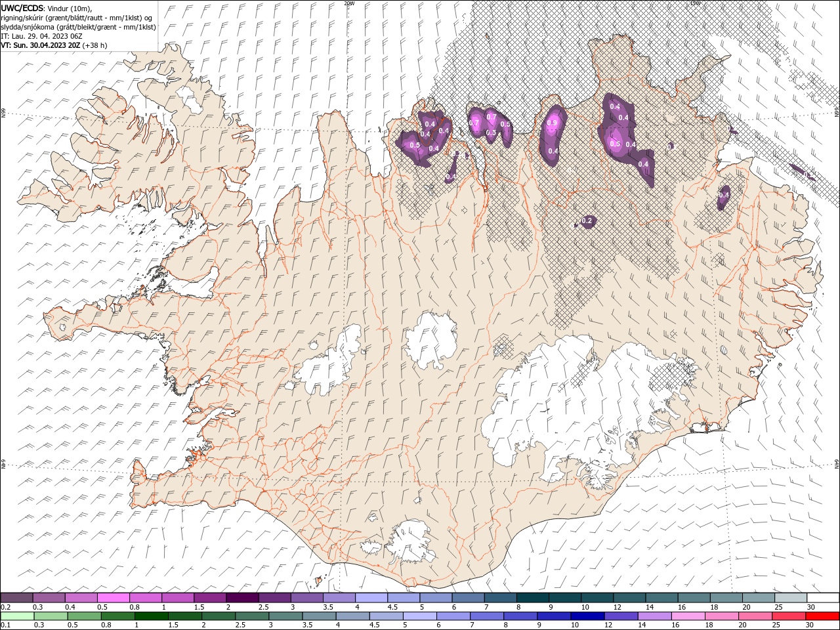Select the light grey swatch labeled 25 in snow scale
840x630 pixels.
(791, 597)
